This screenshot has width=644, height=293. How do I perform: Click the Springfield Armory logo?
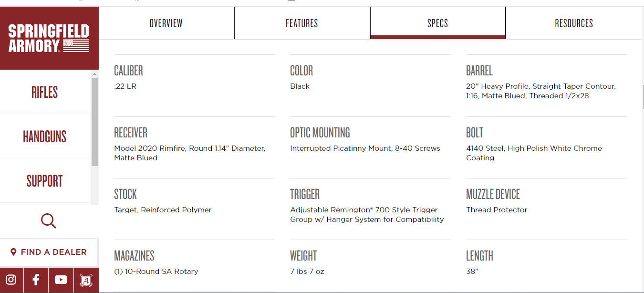click(49, 39)
